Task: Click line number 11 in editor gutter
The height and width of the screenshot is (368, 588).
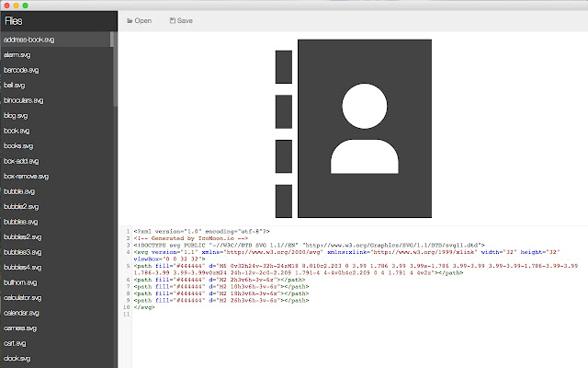Action: point(127,315)
